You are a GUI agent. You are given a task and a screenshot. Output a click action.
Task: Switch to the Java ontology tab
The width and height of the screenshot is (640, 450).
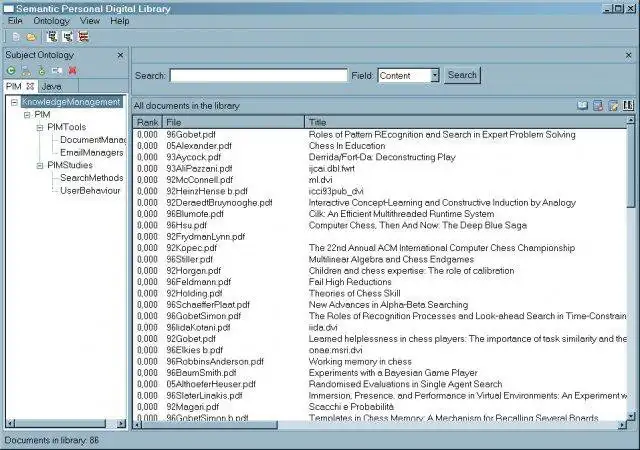tap(51, 87)
